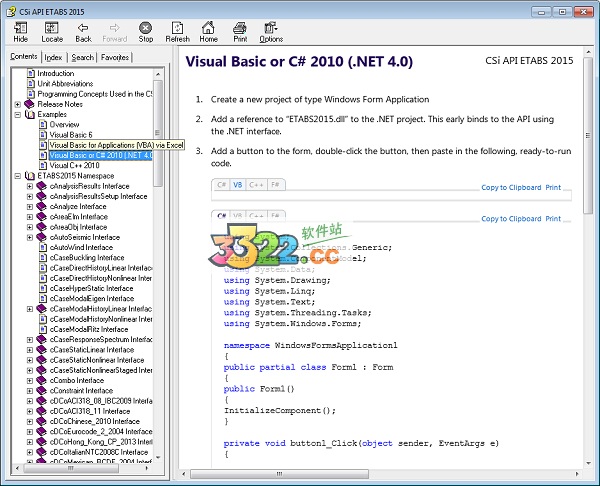Go to the Home page icon
The image size is (600, 486).
coord(208,27)
